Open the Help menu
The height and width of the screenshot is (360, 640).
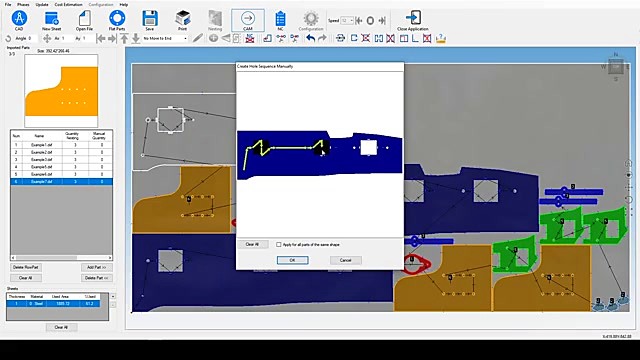124,4
